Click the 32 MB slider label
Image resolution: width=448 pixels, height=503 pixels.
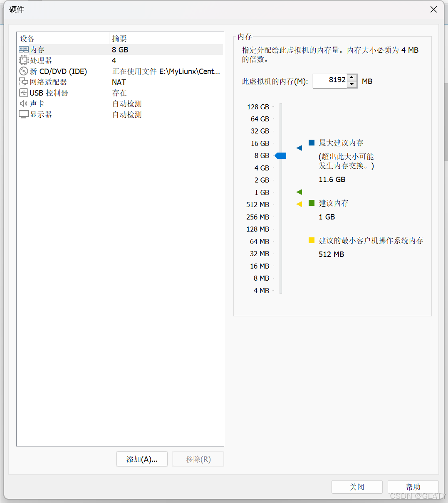260,254
